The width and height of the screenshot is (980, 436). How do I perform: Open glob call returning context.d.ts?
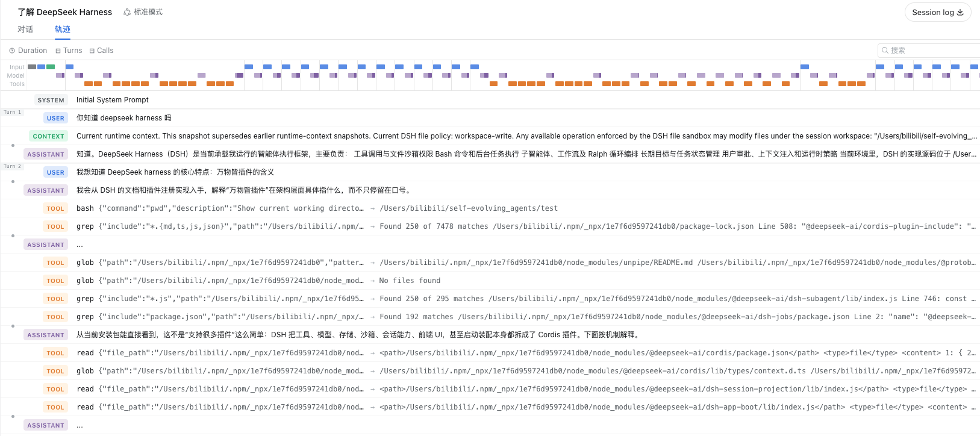[x=490, y=371]
